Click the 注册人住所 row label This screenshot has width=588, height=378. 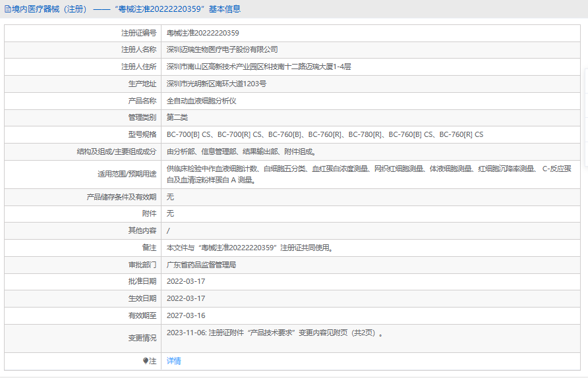pos(138,67)
